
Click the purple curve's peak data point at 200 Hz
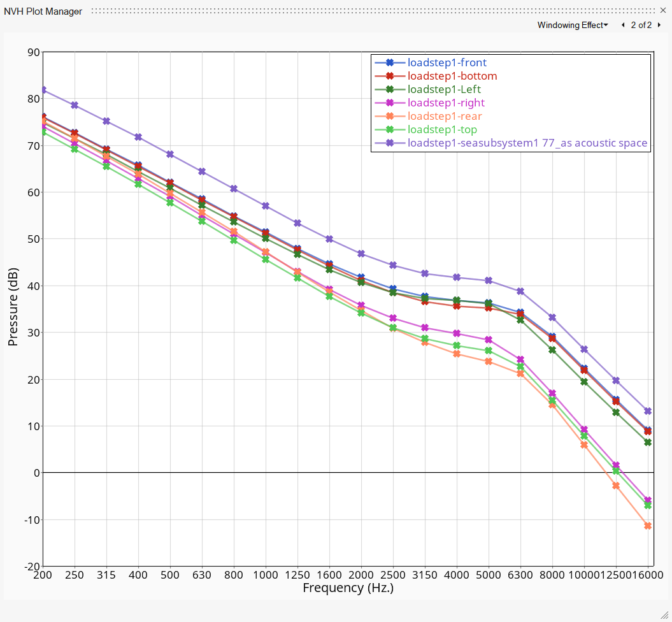click(44, 89)
